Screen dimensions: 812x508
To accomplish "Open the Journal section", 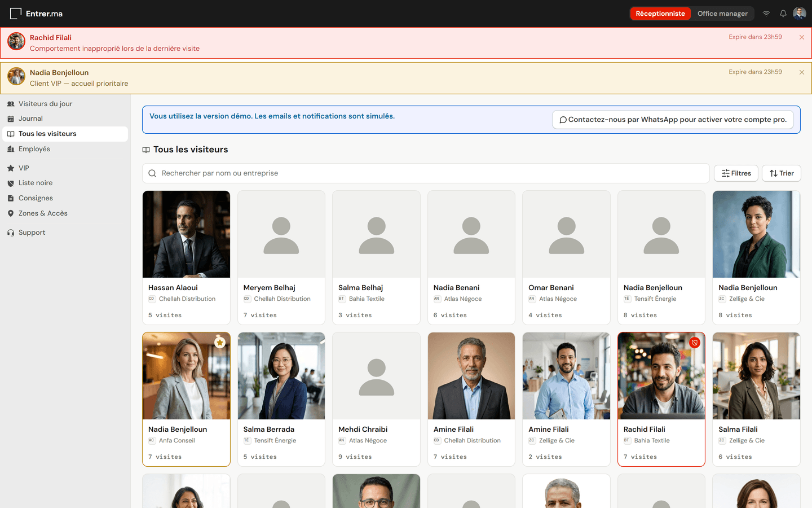I will pos(65,119).
